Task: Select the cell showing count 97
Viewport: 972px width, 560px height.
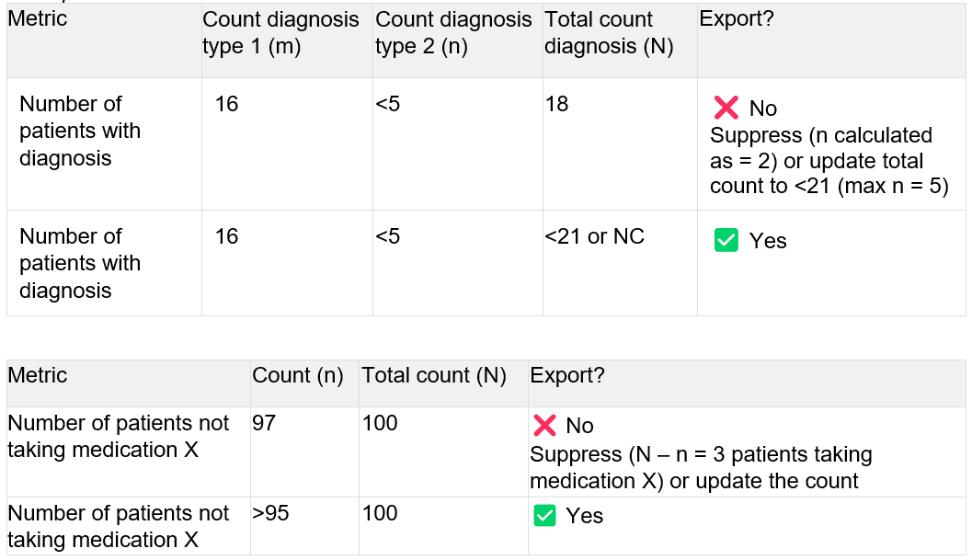Action: tap(264, 423)
